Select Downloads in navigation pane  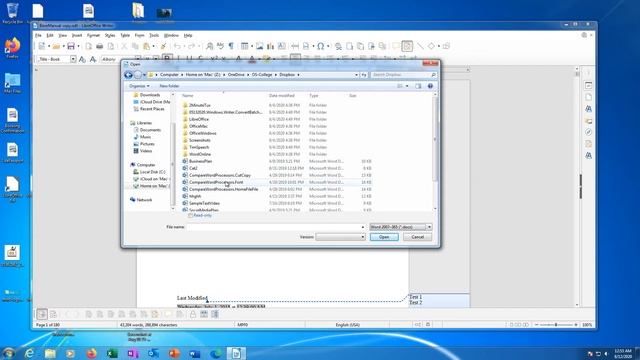pos(150,95)
